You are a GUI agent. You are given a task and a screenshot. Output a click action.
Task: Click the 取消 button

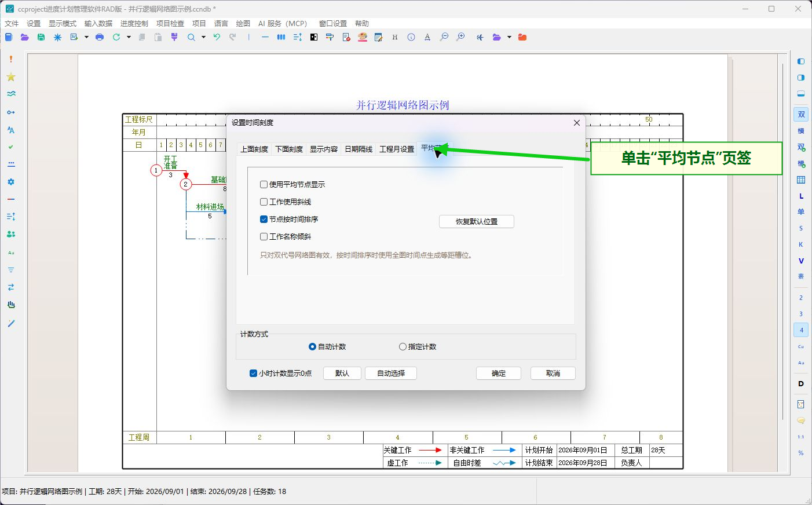(553, 373)
